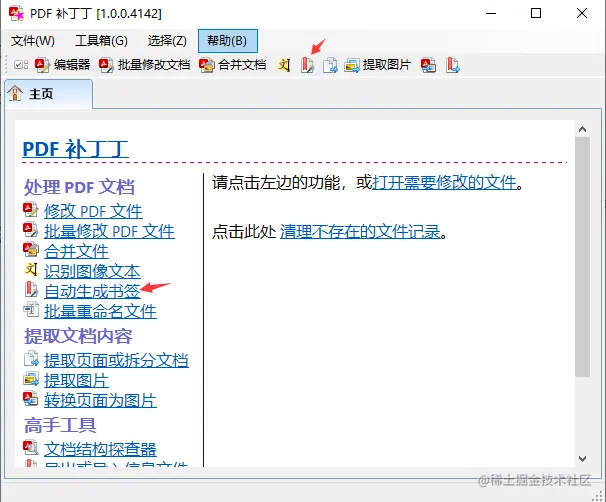Click the icon beside 识别图像文本
Viewport: 606px width, 502px height.
tap(31, 269)
